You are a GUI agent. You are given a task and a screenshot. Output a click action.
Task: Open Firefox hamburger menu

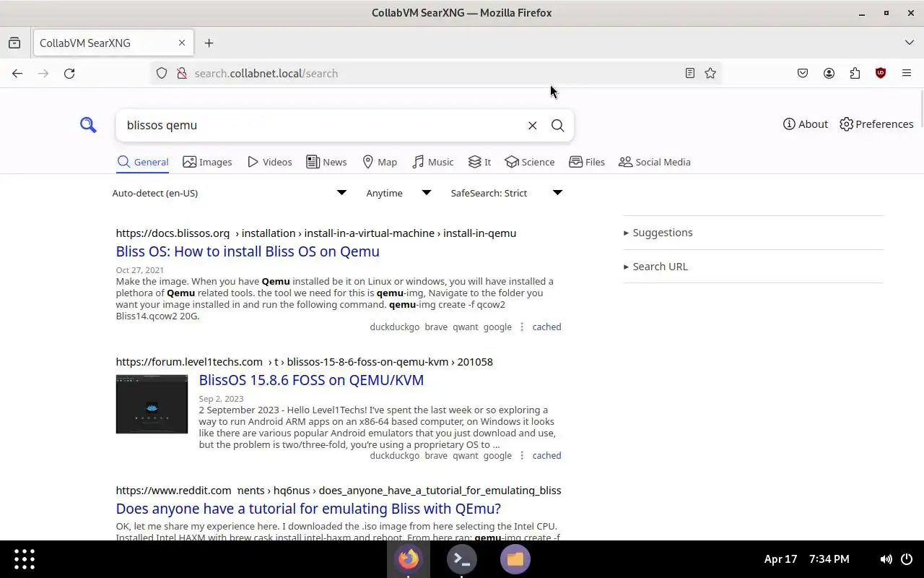tap(907, 73)
